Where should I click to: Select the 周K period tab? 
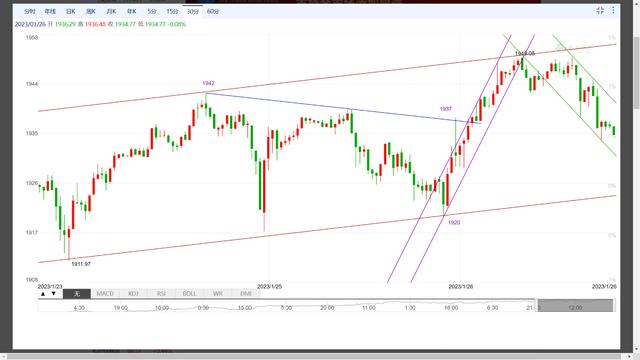click(x=91, y=11)
